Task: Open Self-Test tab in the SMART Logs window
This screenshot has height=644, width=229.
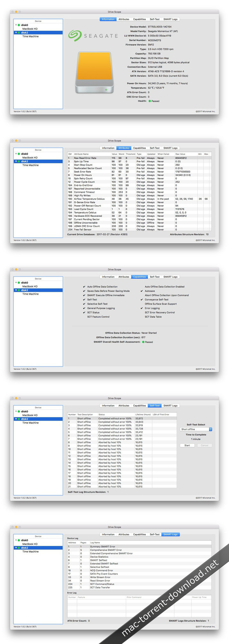Action: (154, 534)
